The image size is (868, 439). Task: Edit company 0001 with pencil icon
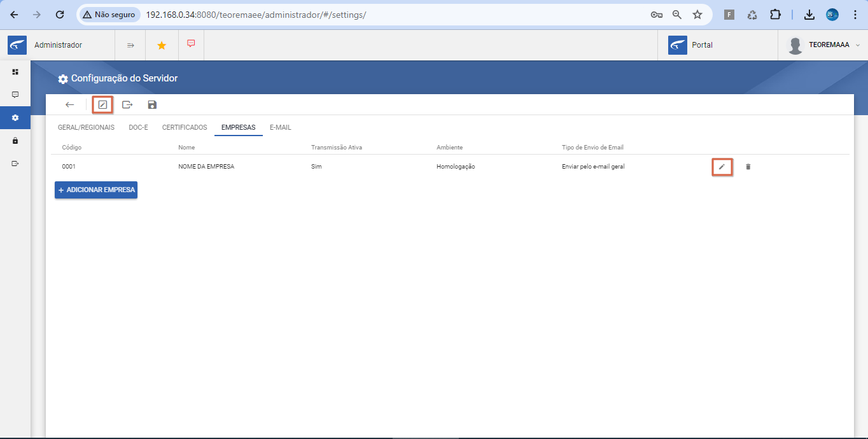[x=722, y=167]
